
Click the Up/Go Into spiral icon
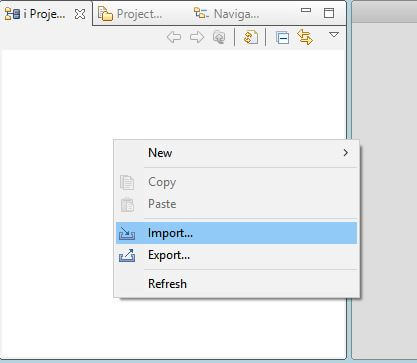pyautogui.click(x=219, y=37)
